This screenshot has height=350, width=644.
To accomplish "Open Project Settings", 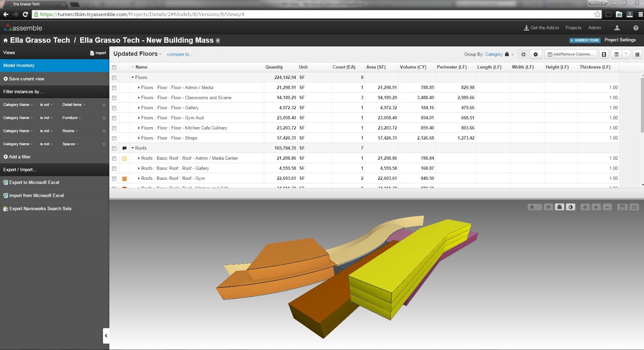I will 620,40.
